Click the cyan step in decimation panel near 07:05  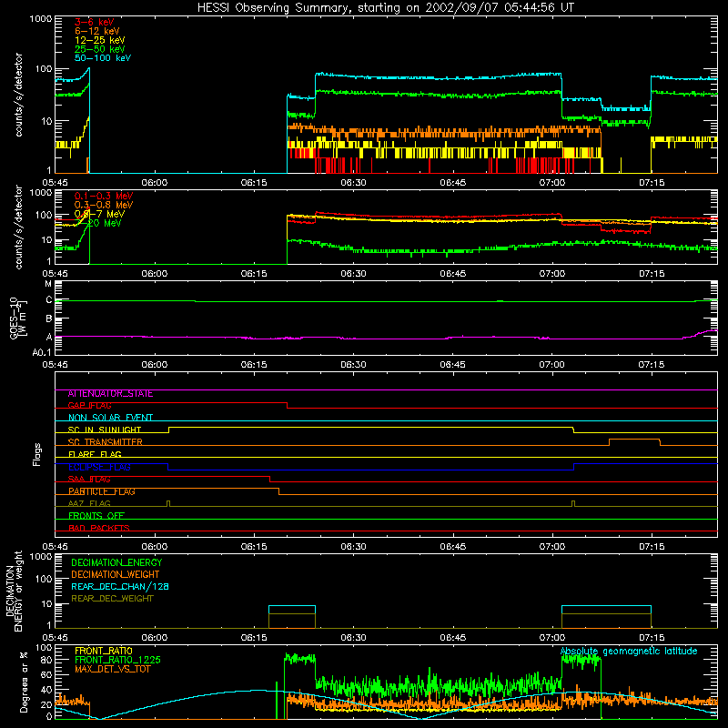606,606
